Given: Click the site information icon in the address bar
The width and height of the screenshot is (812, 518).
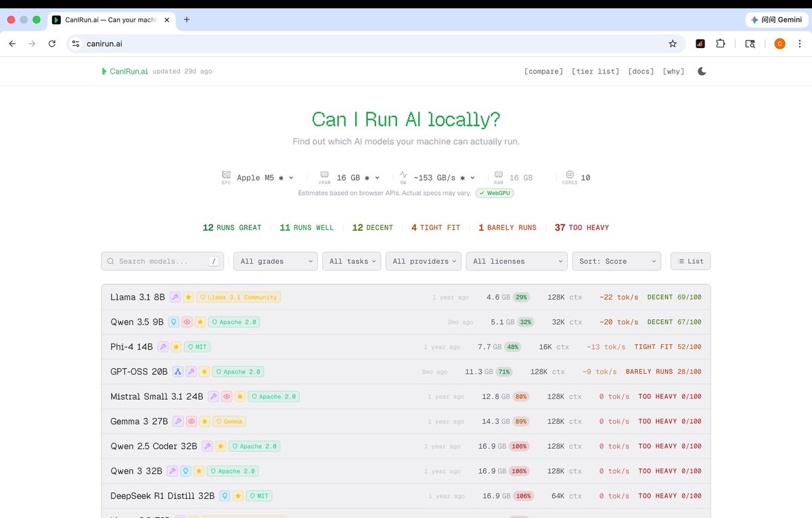Looking at the screenshot, I should coord(76,43).
